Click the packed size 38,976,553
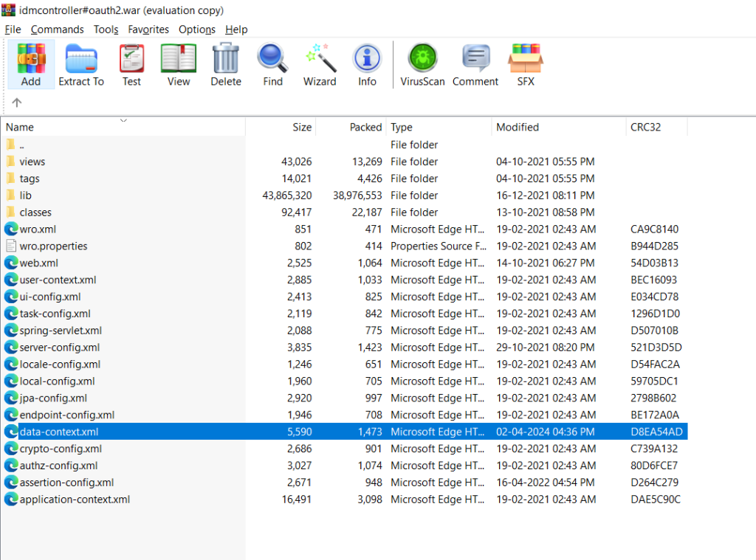This screenshot has height=560, width=756. click(x=357, y=196)
